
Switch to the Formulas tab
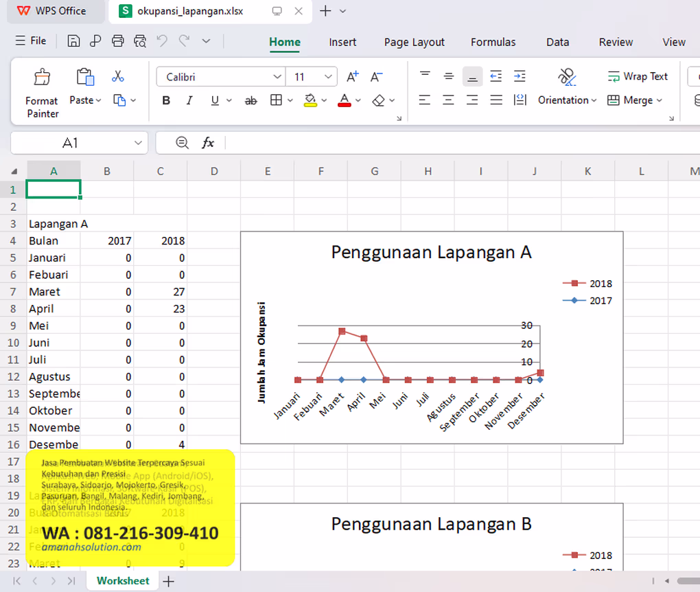493,42
